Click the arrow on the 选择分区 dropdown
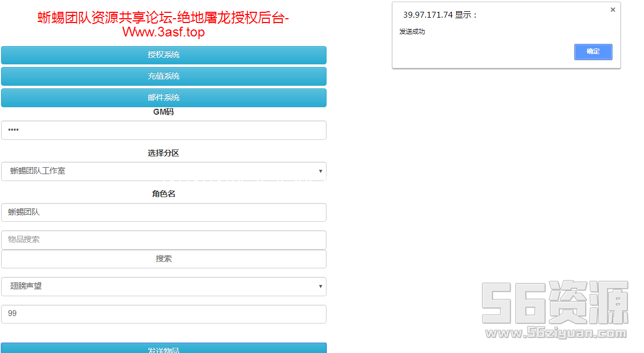 coord(320,171)
